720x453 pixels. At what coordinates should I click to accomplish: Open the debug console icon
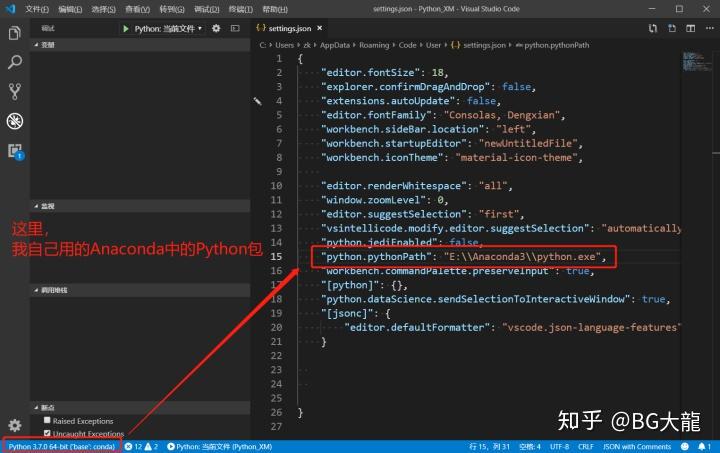(x=235, y=28)
